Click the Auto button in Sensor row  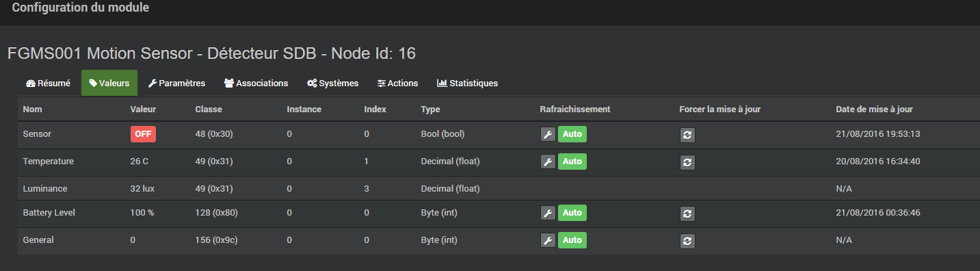[x=572, y=134]
